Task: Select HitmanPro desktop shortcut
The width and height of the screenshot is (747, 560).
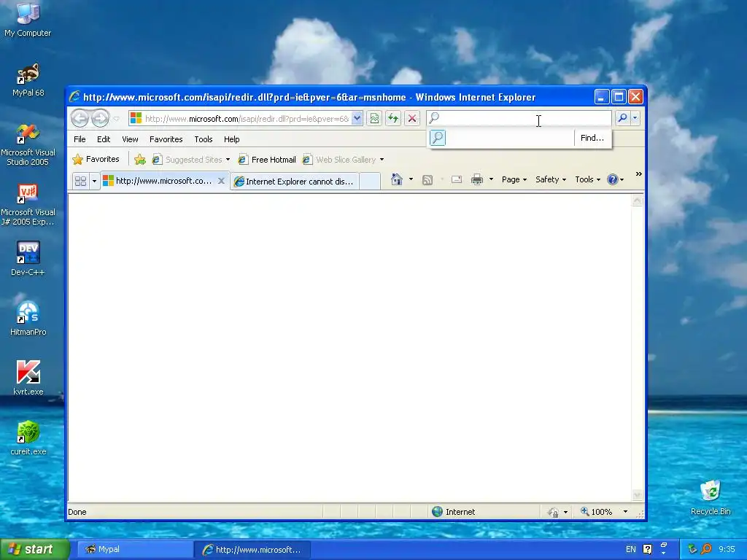Action: click(28, 319)
